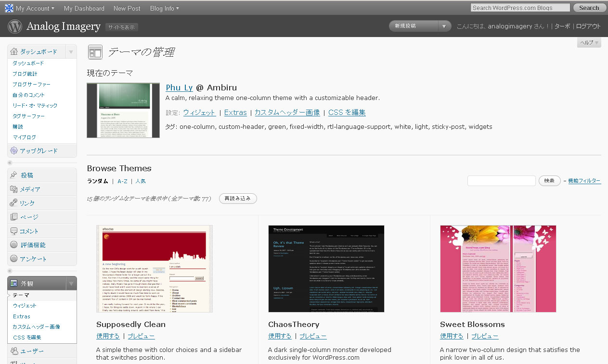Click the リンク chain icon

(14, 203)
